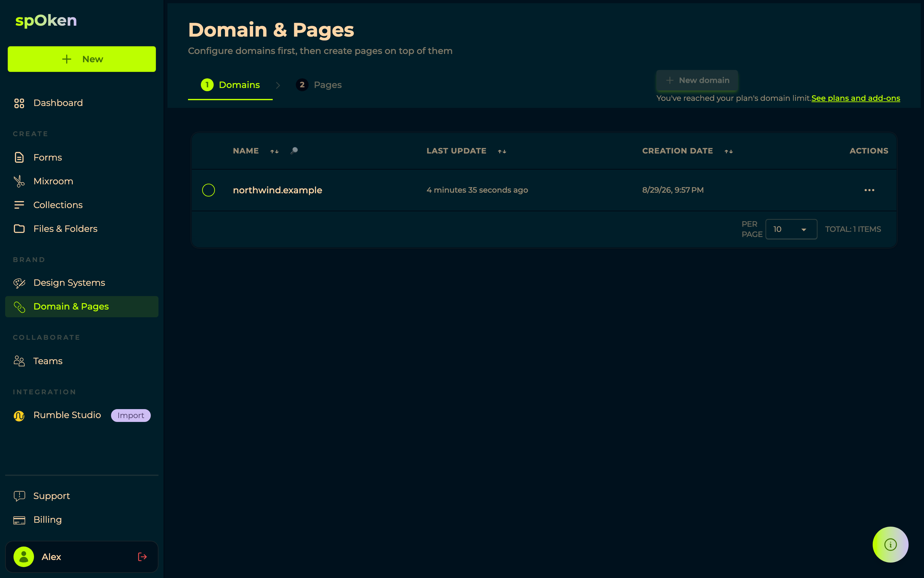The height and width of the screenshot is (578, 924).
Task: Switch to the Pages step tab
Action: tap(319, 85)
